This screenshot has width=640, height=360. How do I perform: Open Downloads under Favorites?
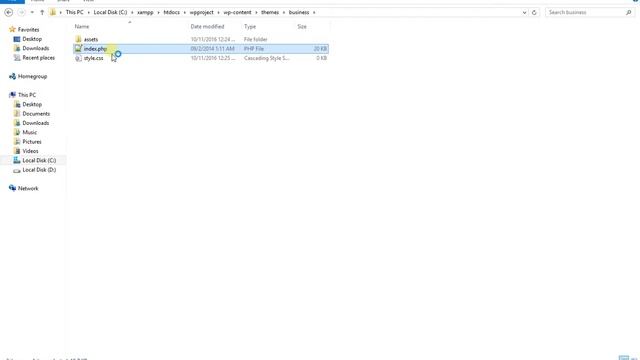(36, 49)
